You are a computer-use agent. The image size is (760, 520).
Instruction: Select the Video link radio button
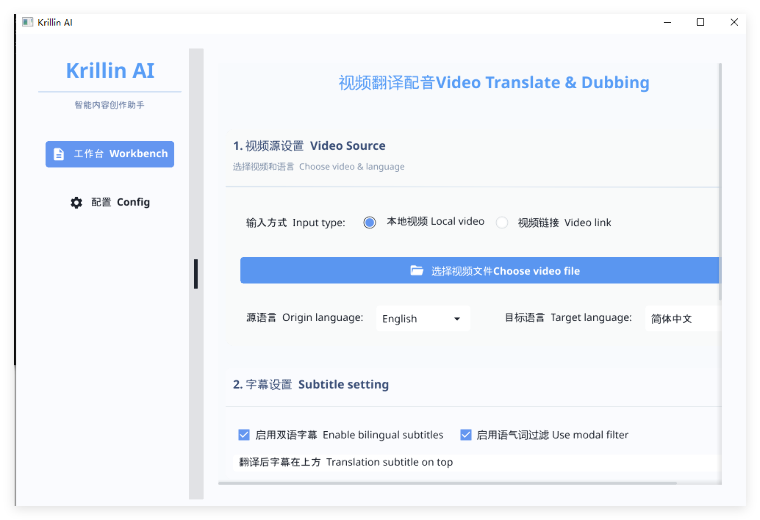[x=502, y=222]
